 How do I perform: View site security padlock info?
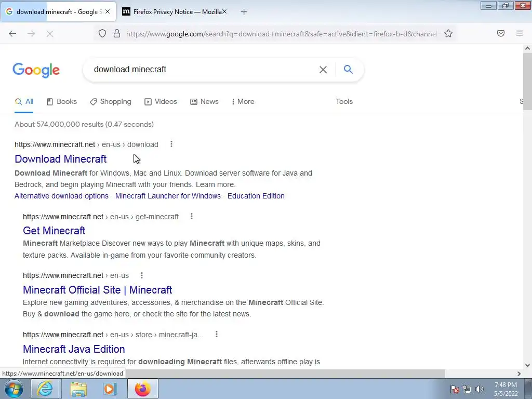pos(117,33)
